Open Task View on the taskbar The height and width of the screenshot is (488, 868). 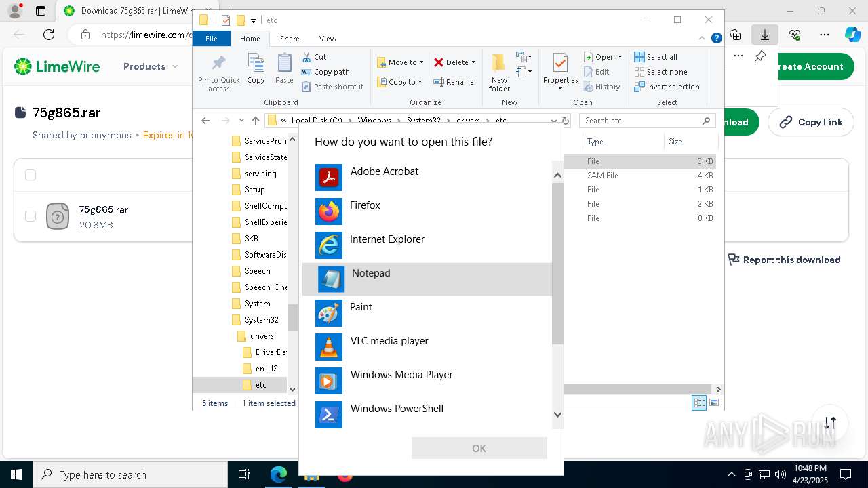click(244, 474)
